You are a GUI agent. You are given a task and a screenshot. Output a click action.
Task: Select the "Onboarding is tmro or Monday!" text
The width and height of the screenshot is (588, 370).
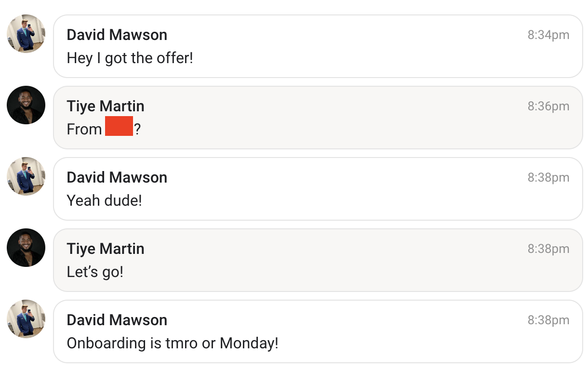(172, 343)
